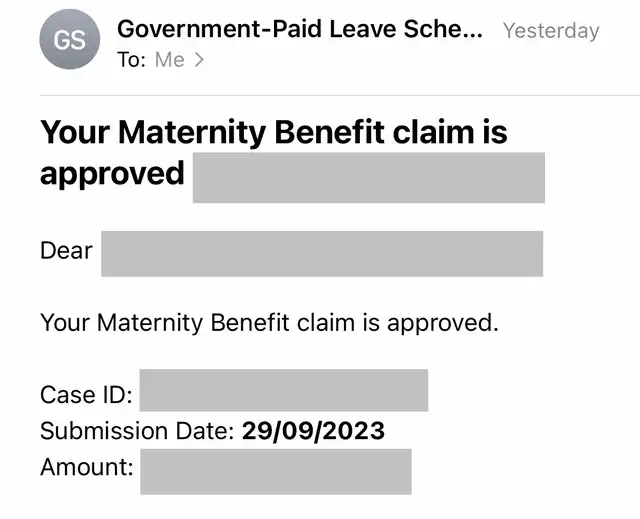Open sender Government-Paid Leave Scheme details

pyautogui.click(x=299, y=29)
